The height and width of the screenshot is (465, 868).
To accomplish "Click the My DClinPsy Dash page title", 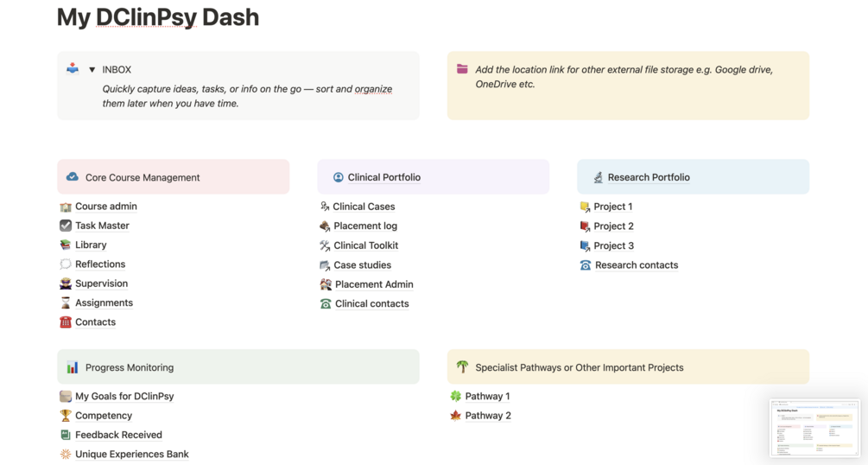I will [158, 17].
